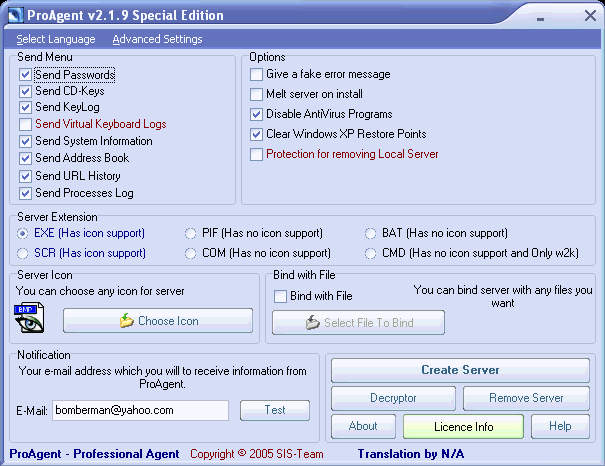Select the PIF extension radio button

click(191, 233)
